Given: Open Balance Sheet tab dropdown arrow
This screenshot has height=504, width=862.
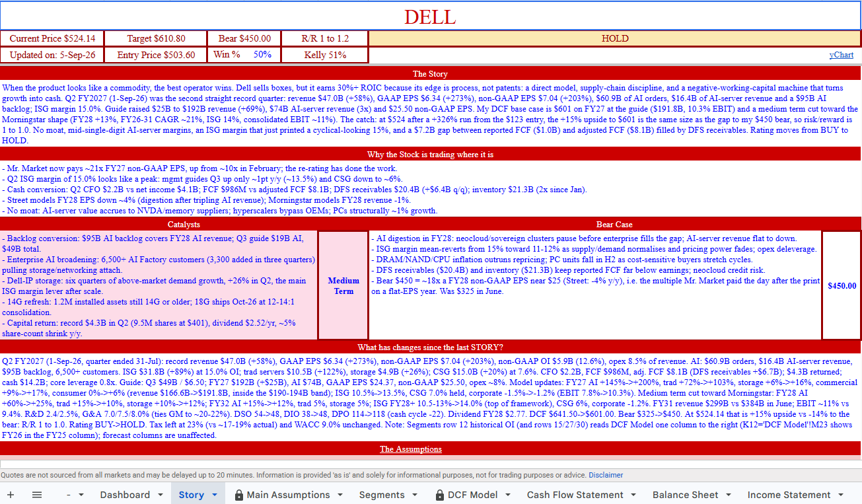Looking at the screenshot, I should coord(729,495).
